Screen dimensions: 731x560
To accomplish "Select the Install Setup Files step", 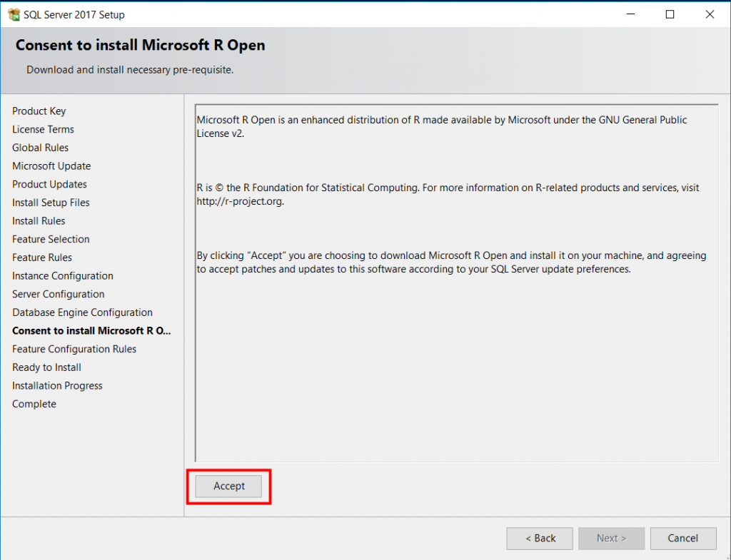I will pyautogui.click(x=51, y=202).
